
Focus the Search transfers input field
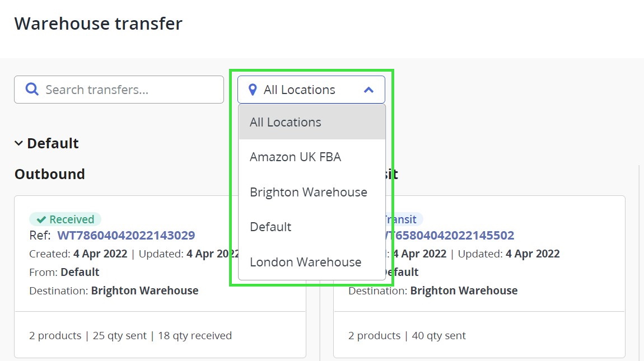click(x=129, y=90)
